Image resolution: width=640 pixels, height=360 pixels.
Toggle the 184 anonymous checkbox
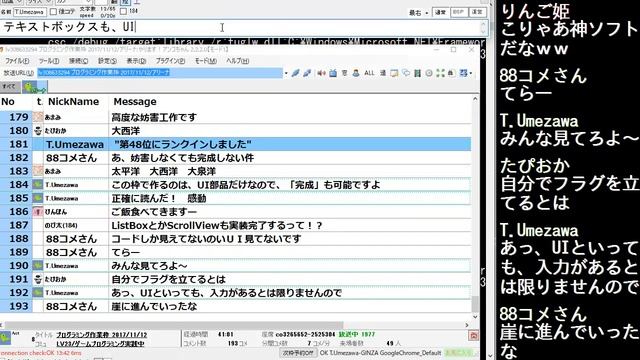click(x=124, y=11)
